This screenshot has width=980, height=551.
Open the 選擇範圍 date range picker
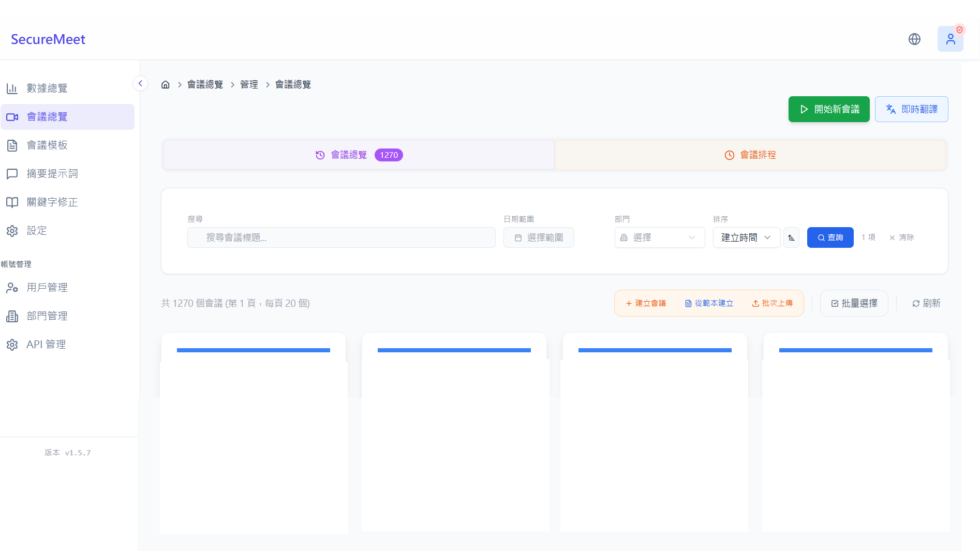tap(539, 237)
